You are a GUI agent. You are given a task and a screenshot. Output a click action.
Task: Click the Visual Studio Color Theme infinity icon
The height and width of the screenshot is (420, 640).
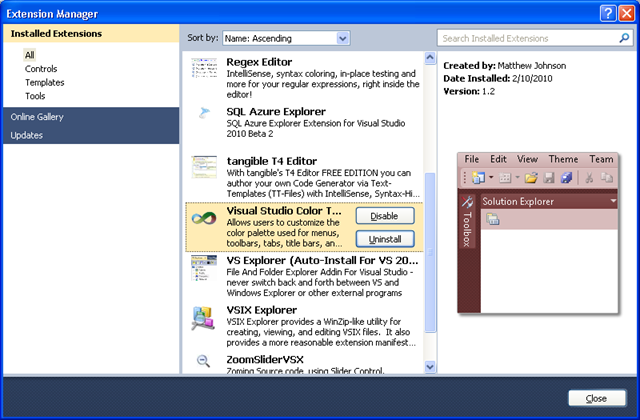click(x=204, y=218)
